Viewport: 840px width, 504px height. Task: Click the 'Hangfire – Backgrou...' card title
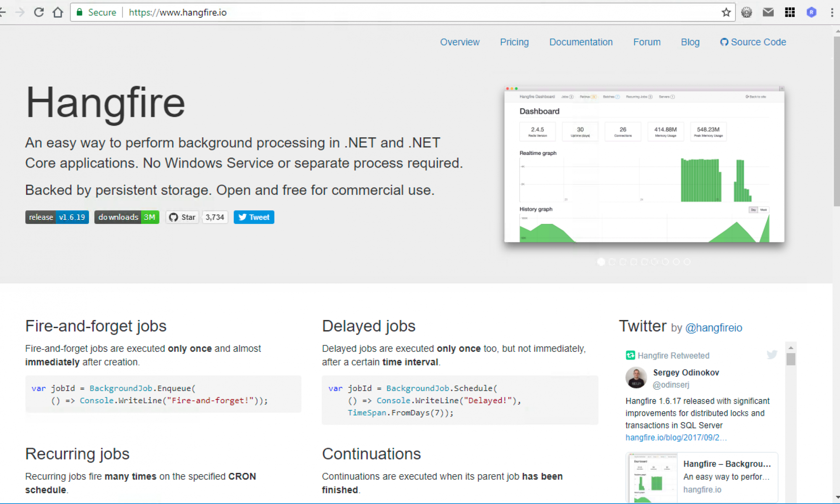click(x=727, y=464)
